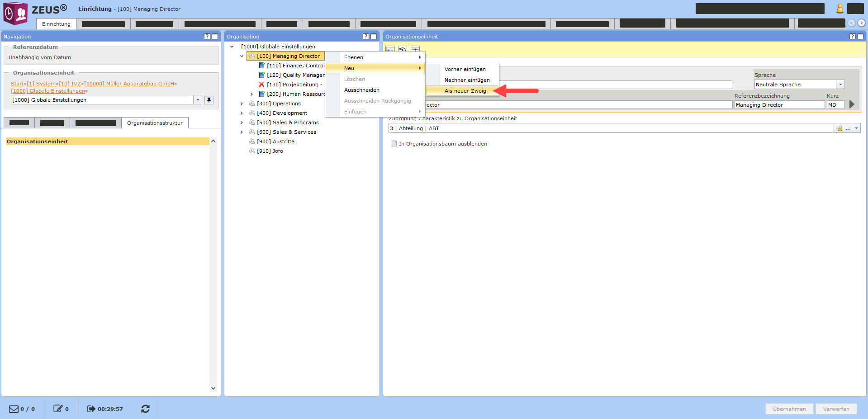Open the Globale Einstellungen combo box arrow
868x419 pixels.
pyautogui.click(x=198, y=100)
